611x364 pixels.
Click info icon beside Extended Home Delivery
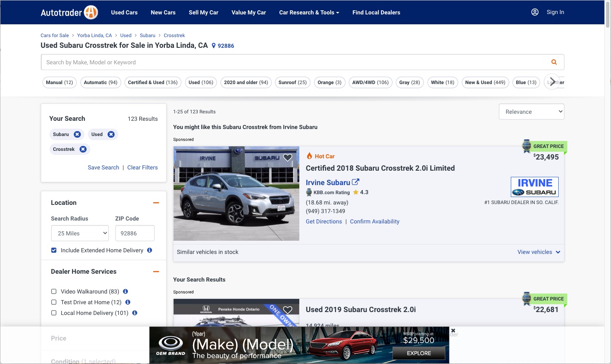point(150,250)
